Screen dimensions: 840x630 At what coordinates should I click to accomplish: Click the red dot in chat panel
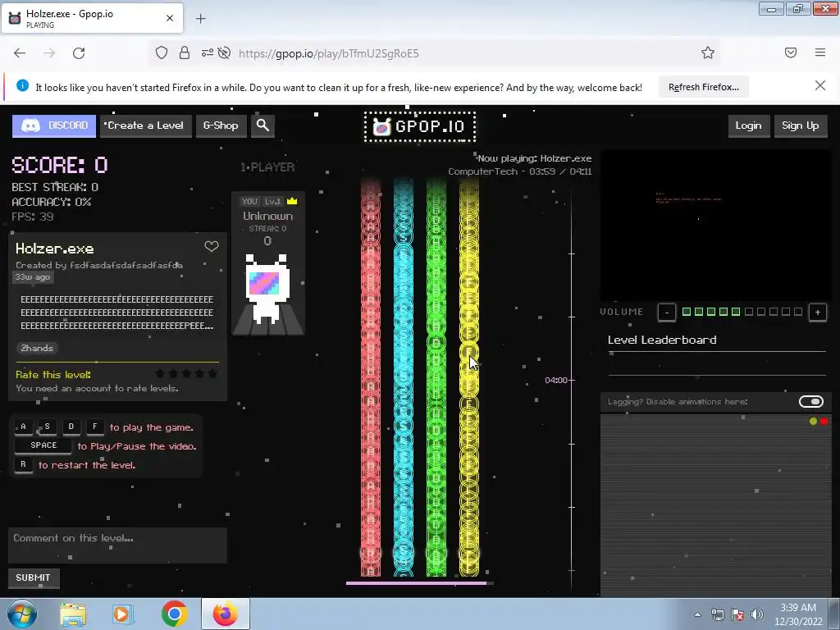[x=824, y=422]
